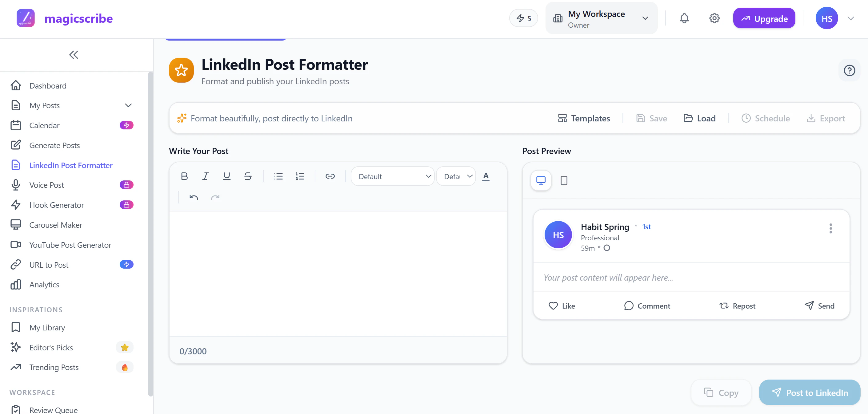Click inside the post text area
The image size is (868, 414).
pyautogui.click(x=338, y=273)
